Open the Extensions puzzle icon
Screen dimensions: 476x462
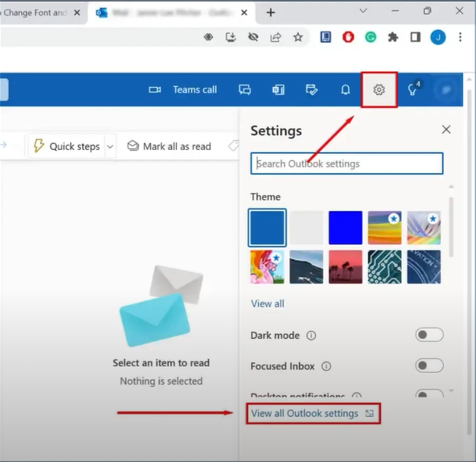pos(393,37)
